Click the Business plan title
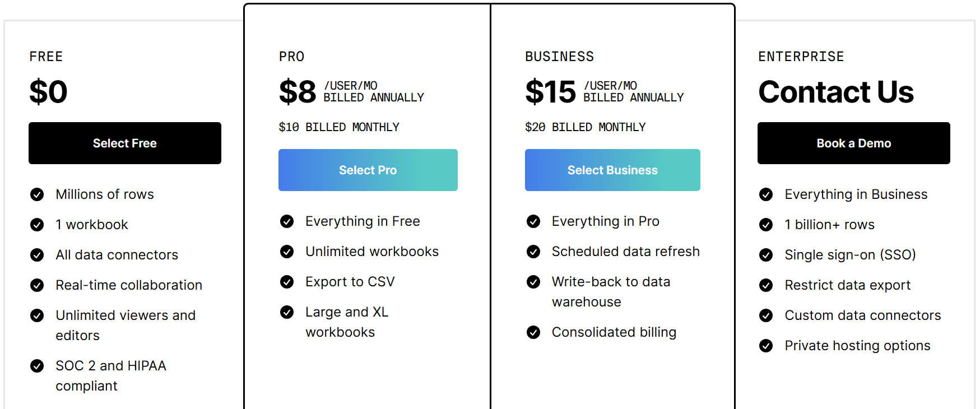Viewport: 980px width, 409px height. tap(559, 57)
